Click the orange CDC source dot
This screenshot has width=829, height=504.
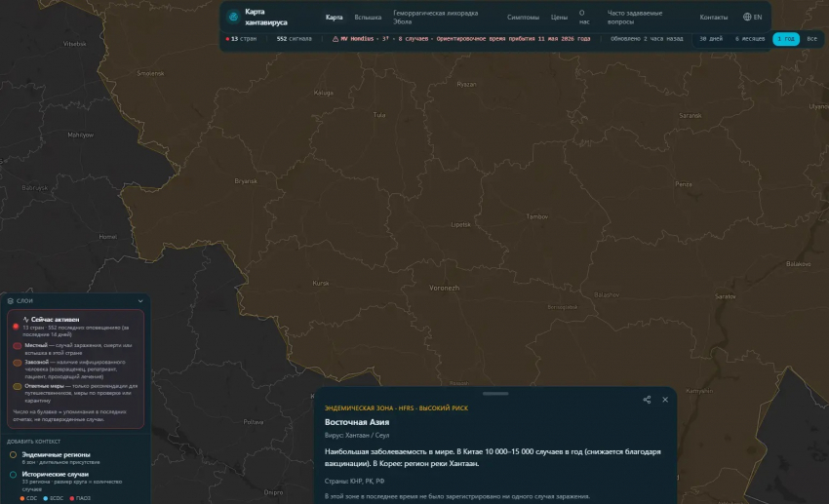22,498
